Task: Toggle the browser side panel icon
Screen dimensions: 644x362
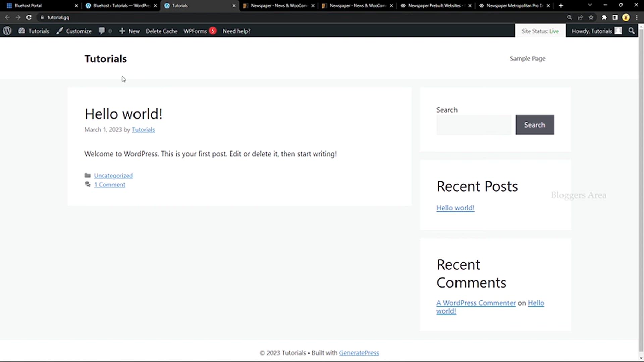Action: point(615,17)
